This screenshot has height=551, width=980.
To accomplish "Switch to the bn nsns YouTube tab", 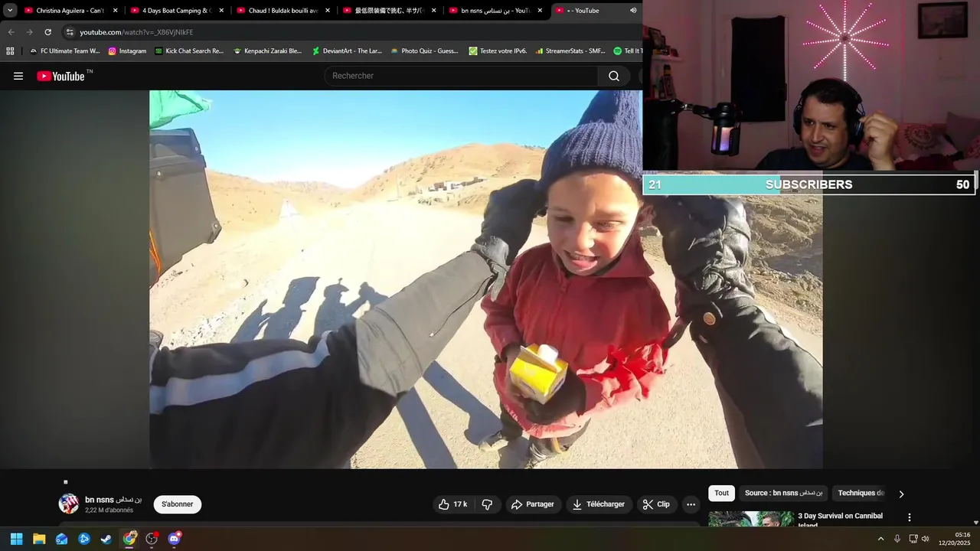I will 495,11.
